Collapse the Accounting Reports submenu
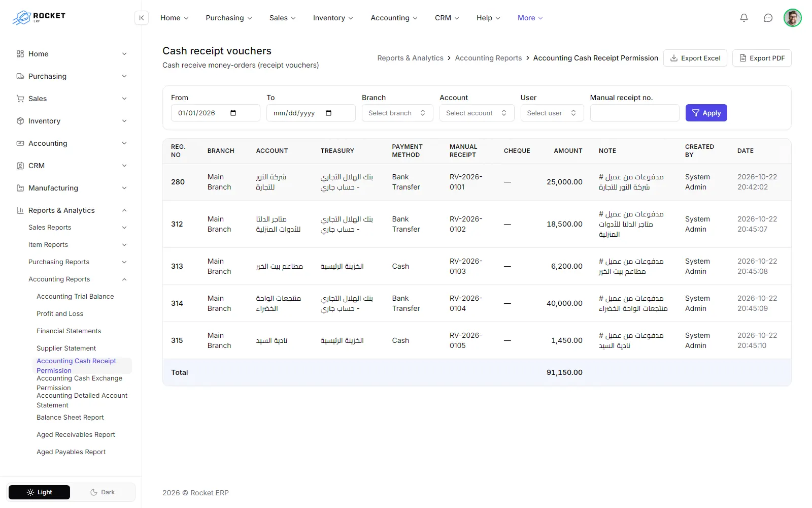Image resolution: width=812 pixels, height=508 pixels. point(124,279)
